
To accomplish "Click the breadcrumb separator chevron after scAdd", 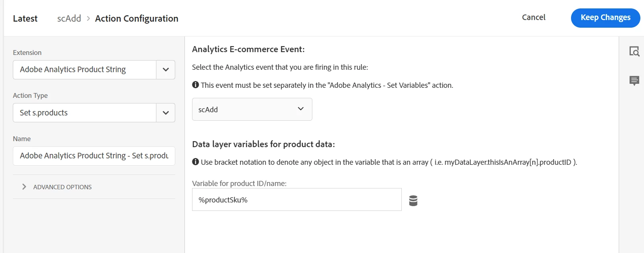I will [x=88, y=18].
